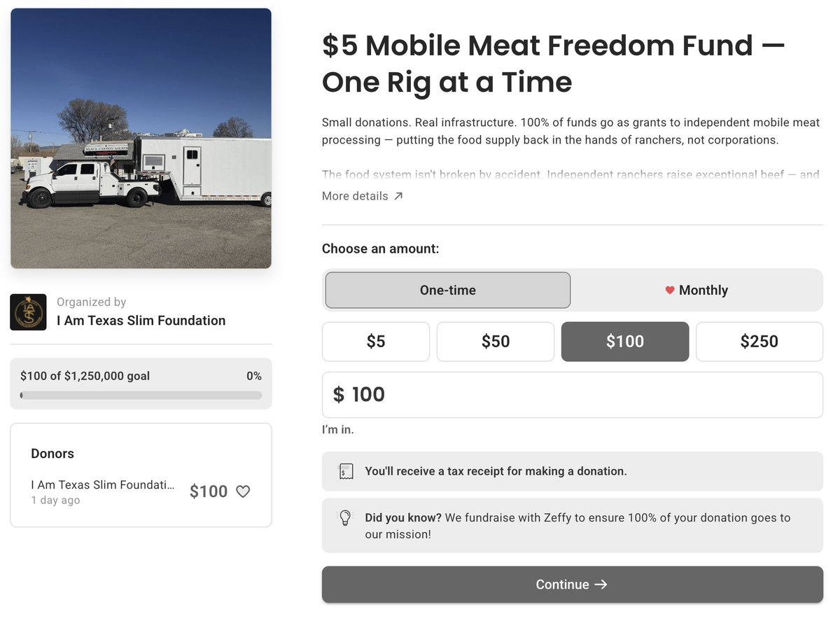840x621 pixels.
Task: Click the tax receipt icon
Action: tap(344, 471)
